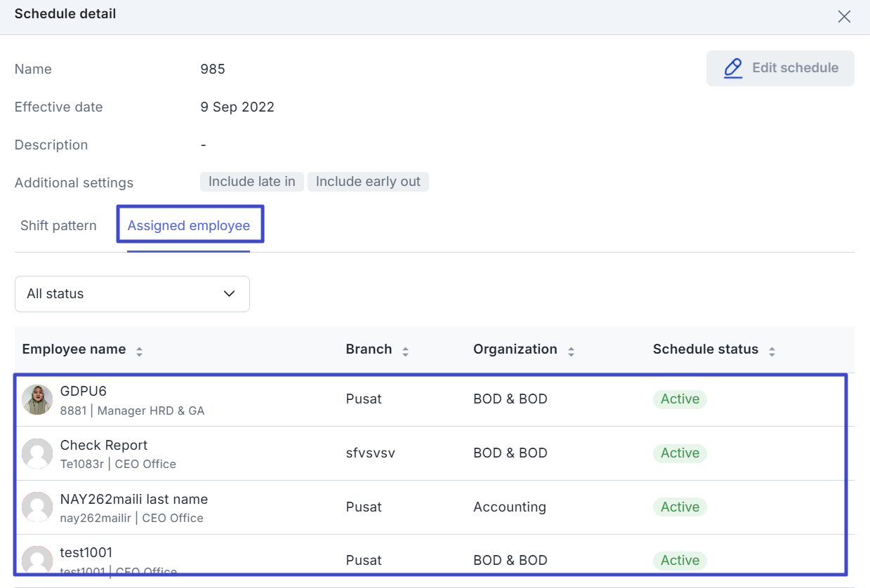Click GDPU6 employee profile photo

click(37, 399)
